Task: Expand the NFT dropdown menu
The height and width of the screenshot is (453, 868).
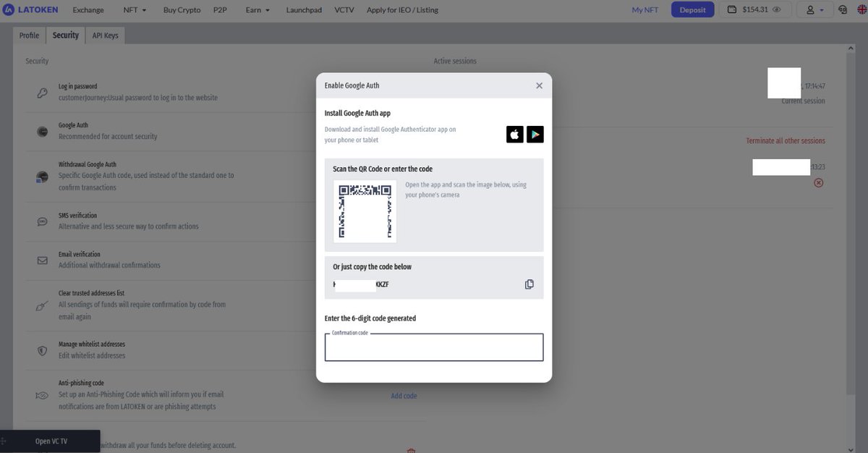Action: pos(135,10)
